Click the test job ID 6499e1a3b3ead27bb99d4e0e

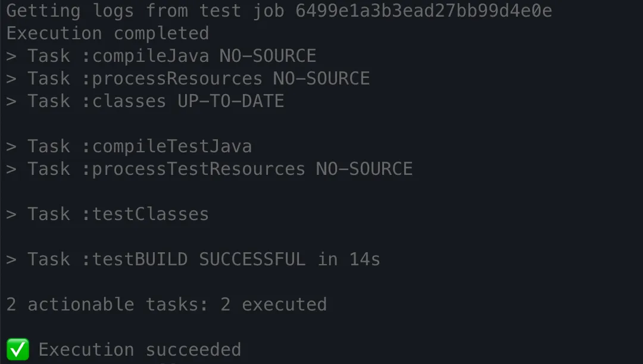[424, 11]
